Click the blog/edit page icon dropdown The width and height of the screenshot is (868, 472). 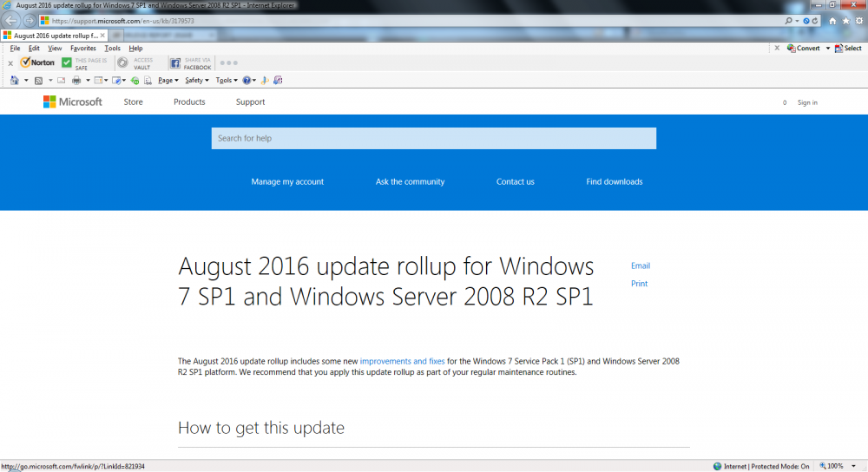(118, 80)
